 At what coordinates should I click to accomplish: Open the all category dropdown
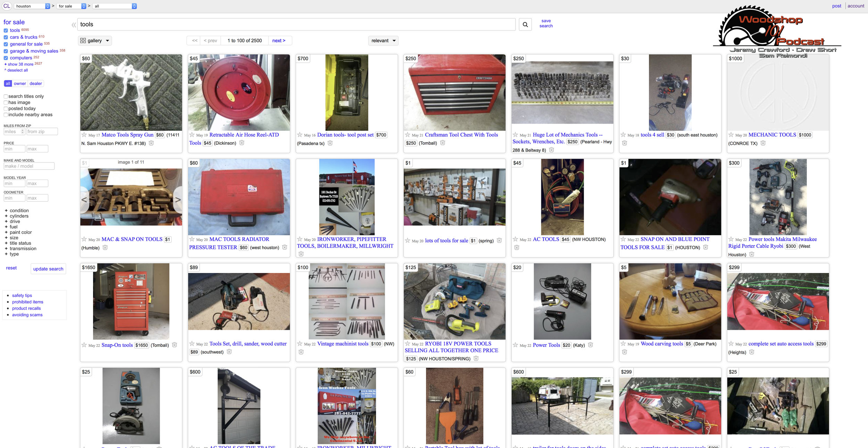[115, 6]
